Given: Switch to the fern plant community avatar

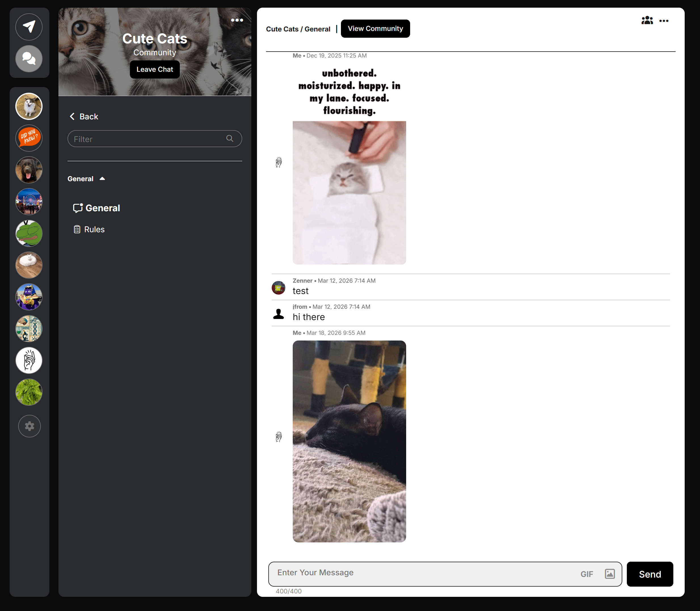Looking at the screenshot, I should (29, 392).
